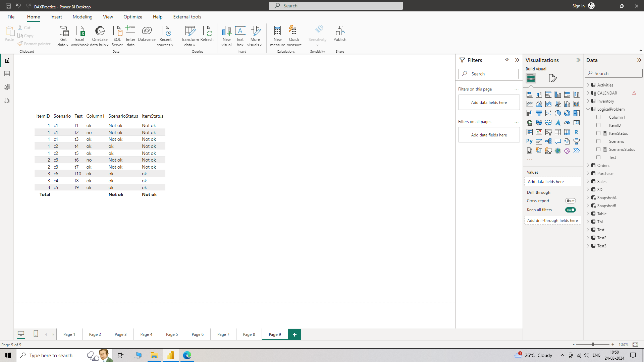
Task: Open File Explorer from taskbar
Action: pos(154,355)
